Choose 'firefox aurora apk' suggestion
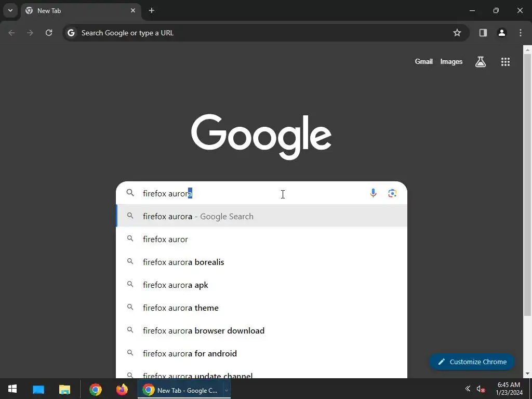This screenshot has height=399, width=532. (262, 285)
